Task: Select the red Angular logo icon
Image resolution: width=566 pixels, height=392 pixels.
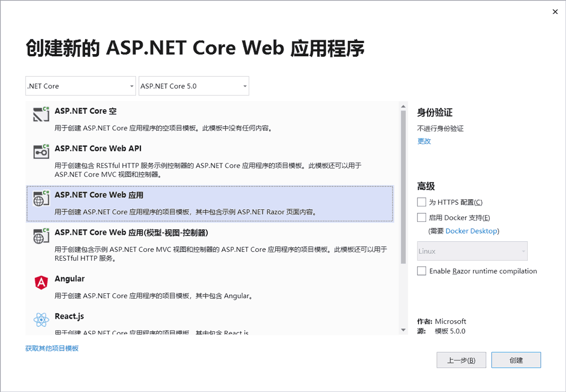Action: point(41,283)
